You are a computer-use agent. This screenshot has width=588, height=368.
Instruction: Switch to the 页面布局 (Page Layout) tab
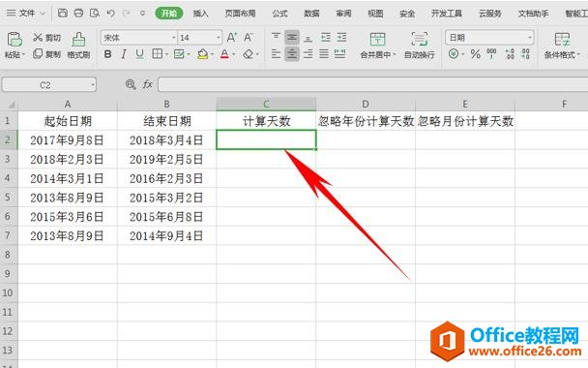241,14
